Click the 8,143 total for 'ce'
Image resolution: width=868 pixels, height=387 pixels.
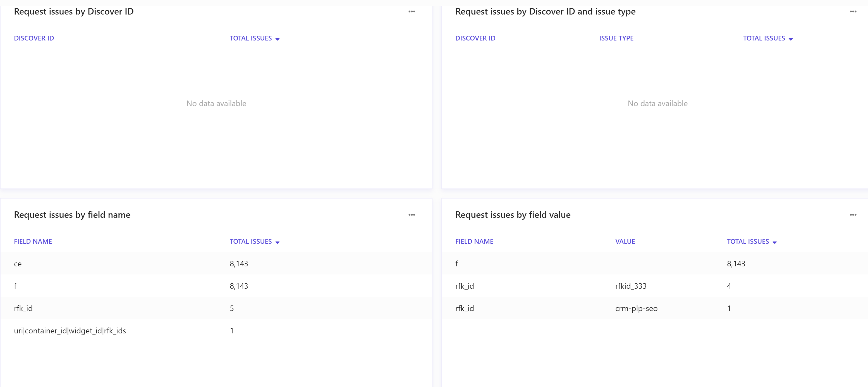click(239, 264)
